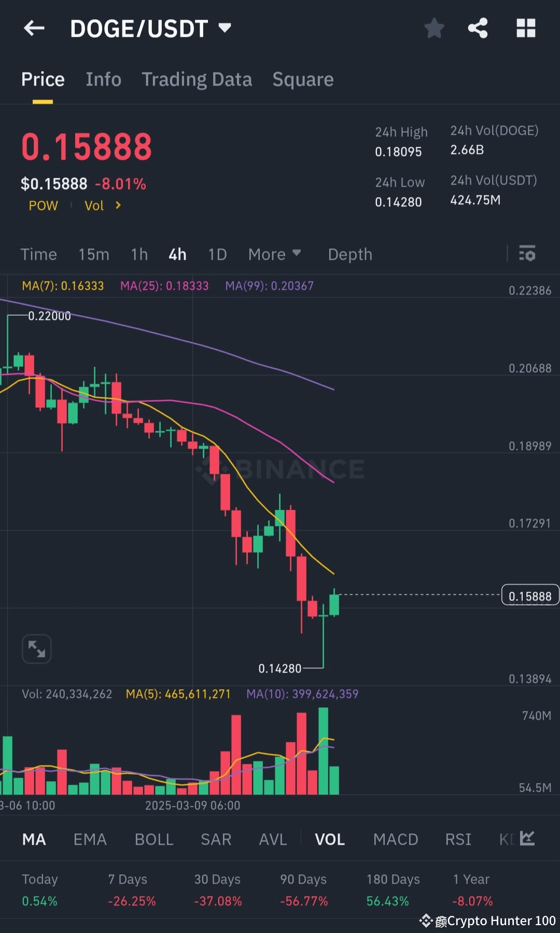Expand the More timeframe dropdown

pos(275,254)
